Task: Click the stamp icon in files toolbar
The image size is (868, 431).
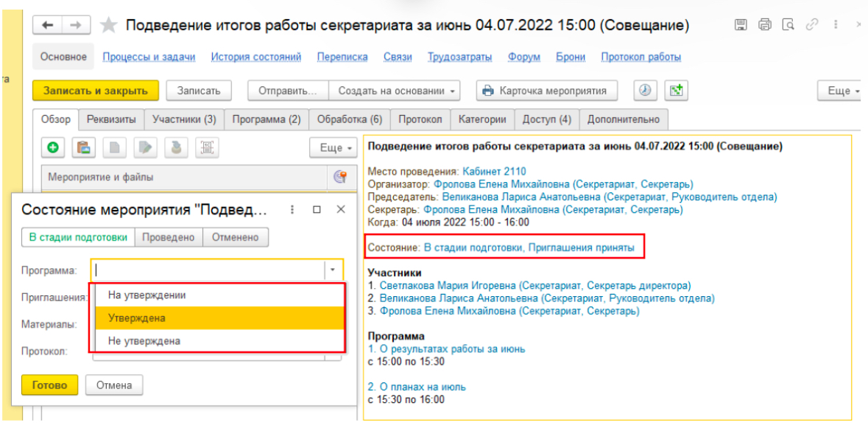Action: point(176,147)
